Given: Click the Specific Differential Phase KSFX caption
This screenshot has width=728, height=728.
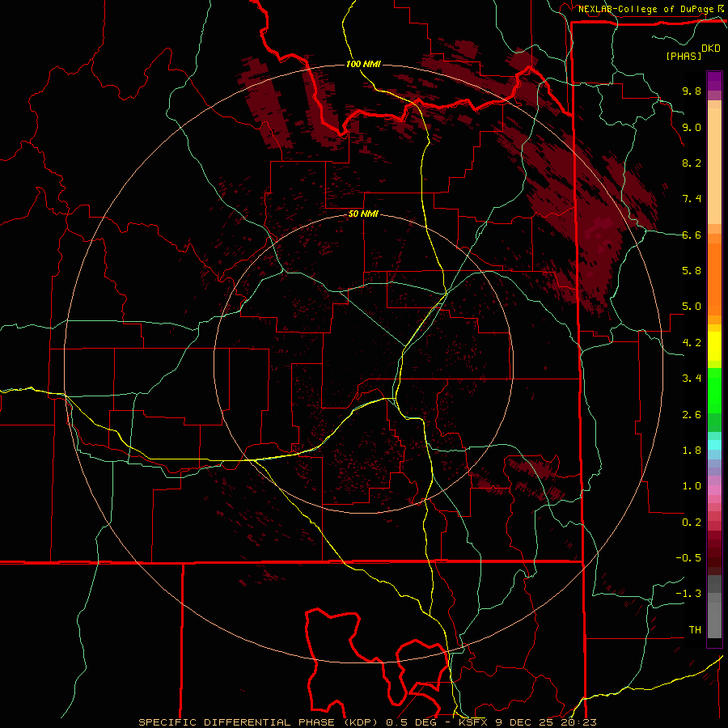Looking at the screenshot, I should (x=368, y=722).
